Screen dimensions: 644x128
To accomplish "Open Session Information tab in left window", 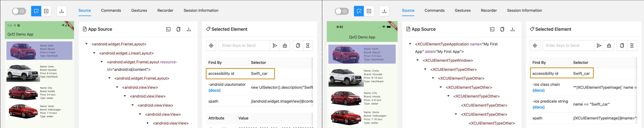I will coord(201,11).
